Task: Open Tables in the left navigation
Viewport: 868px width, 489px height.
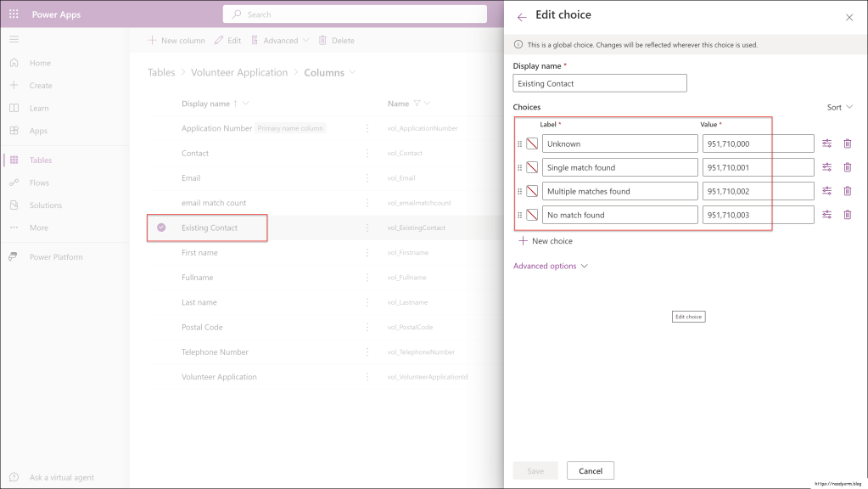Action: pos(40,160)
